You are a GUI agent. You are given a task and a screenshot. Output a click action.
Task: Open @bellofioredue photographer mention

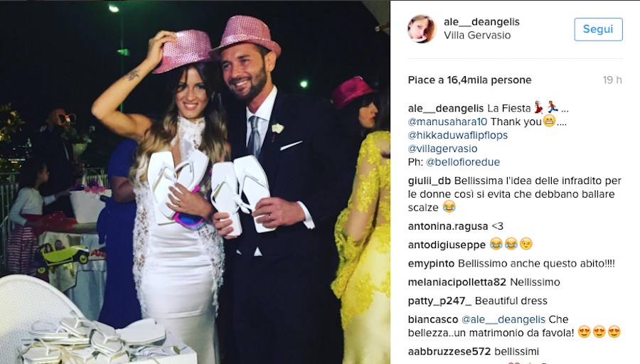pos(463,162)
